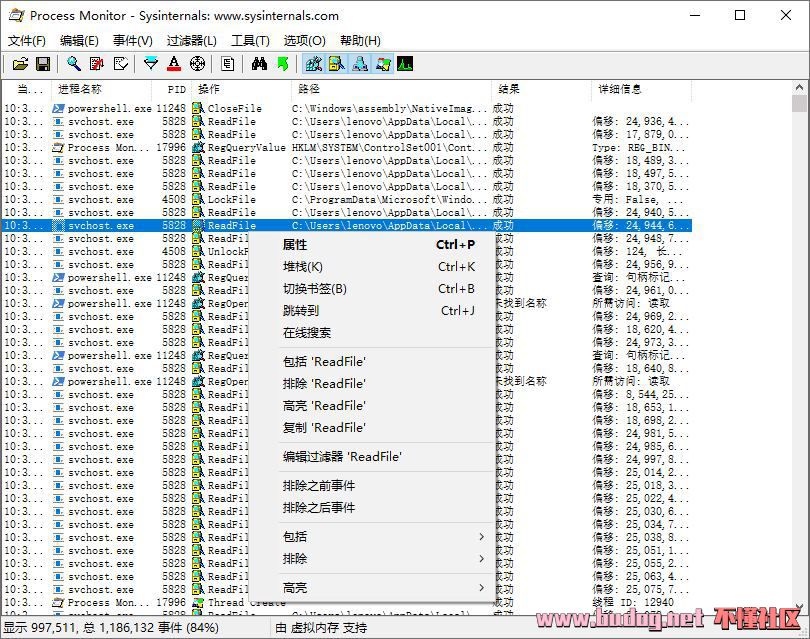Screen dimensions: 810x639
Task: Click the scrollbar up arrow
Action: pyautogui.click(x=799, y=88)
